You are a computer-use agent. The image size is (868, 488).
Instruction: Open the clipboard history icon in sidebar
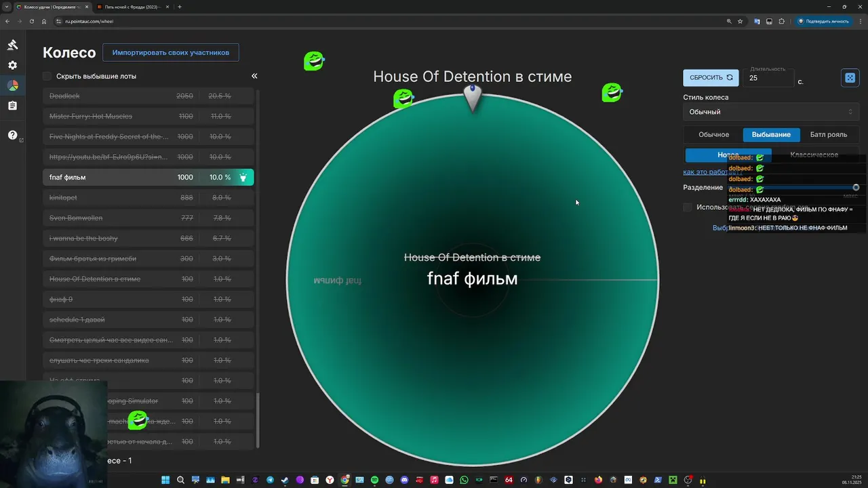point(12,106)
